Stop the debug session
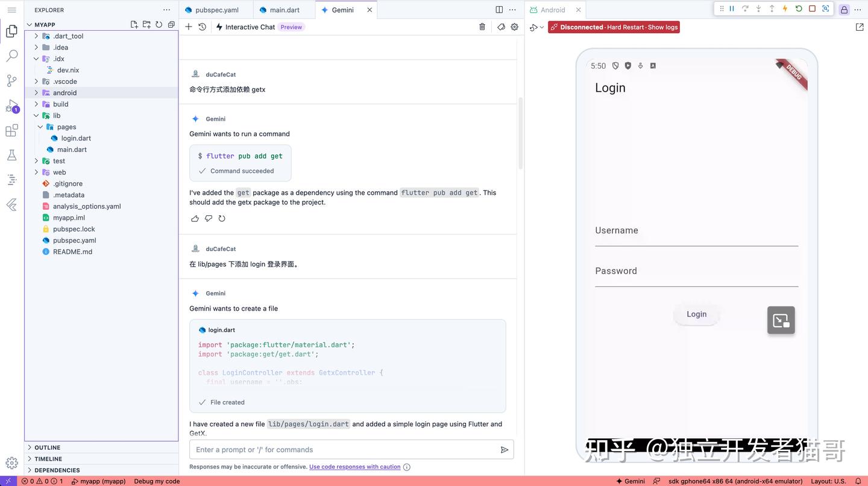The height and width of the screenshot is (486, 868). click(x=812, y=9)
